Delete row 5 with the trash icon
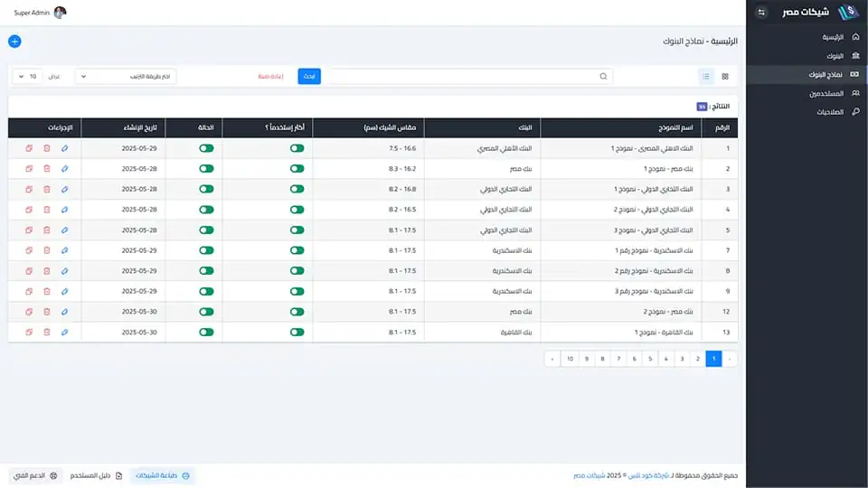The image size is (868, 488). pos(47,230)
